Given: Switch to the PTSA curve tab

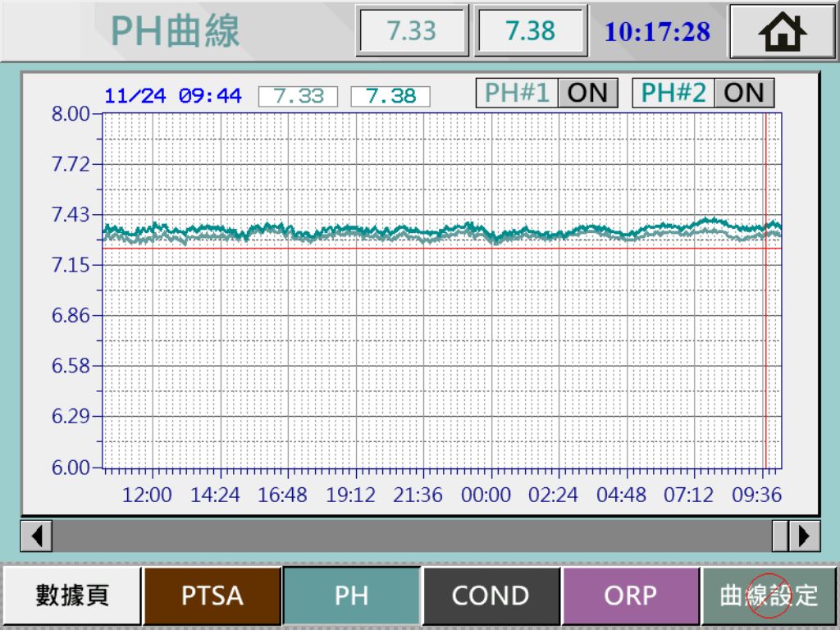Looking at the screenshot, I should (212, 596).
